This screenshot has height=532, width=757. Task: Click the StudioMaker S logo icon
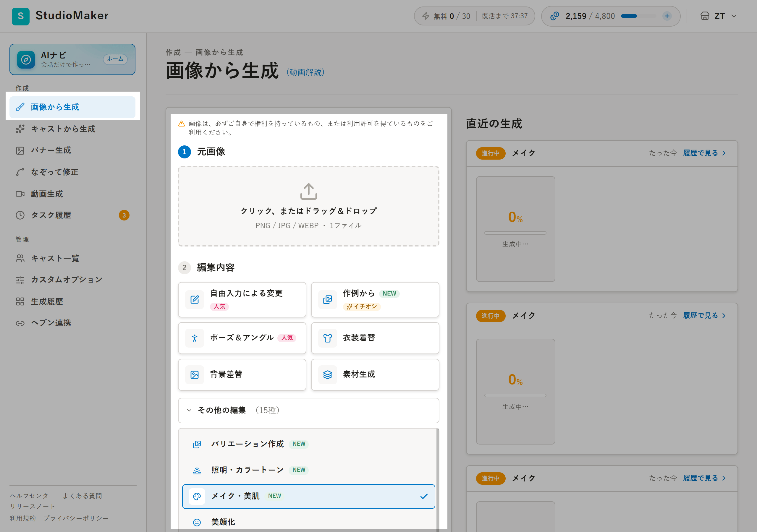(x=20, y=16)
